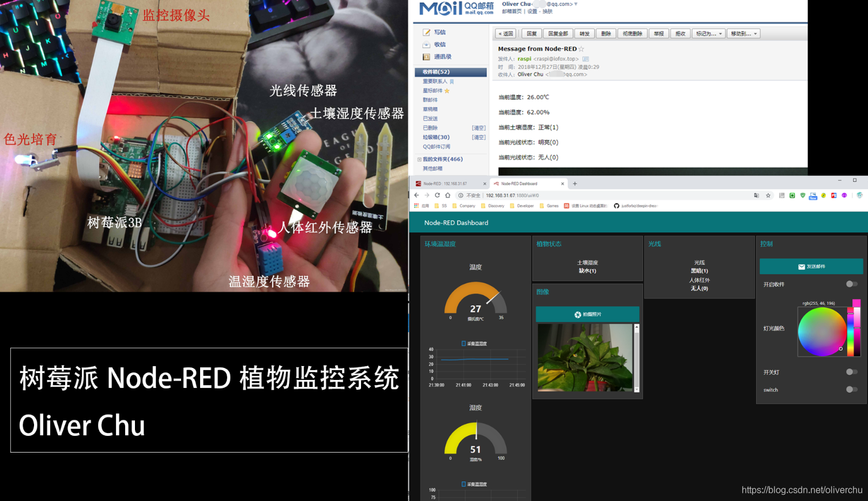Click the red extension icon in browser toolbar

(834, 195)
